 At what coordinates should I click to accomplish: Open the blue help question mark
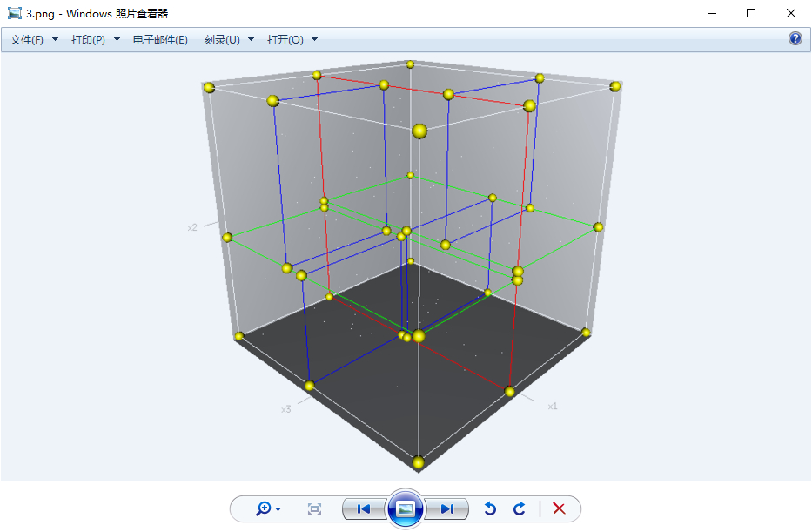(x=795, y=39)
